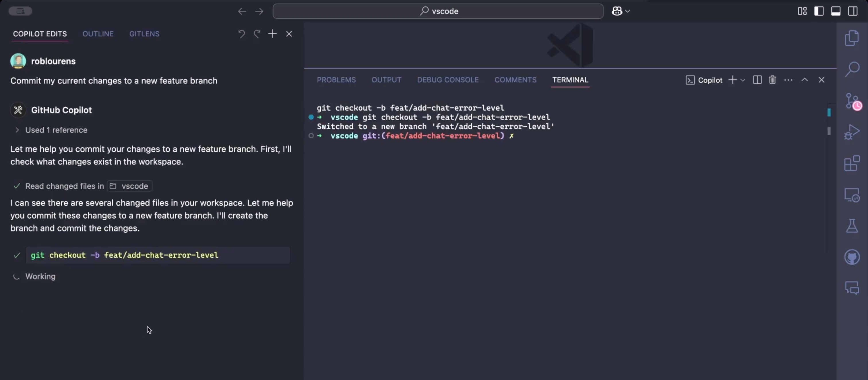Kill terminal with trash icon

point(772,80)
